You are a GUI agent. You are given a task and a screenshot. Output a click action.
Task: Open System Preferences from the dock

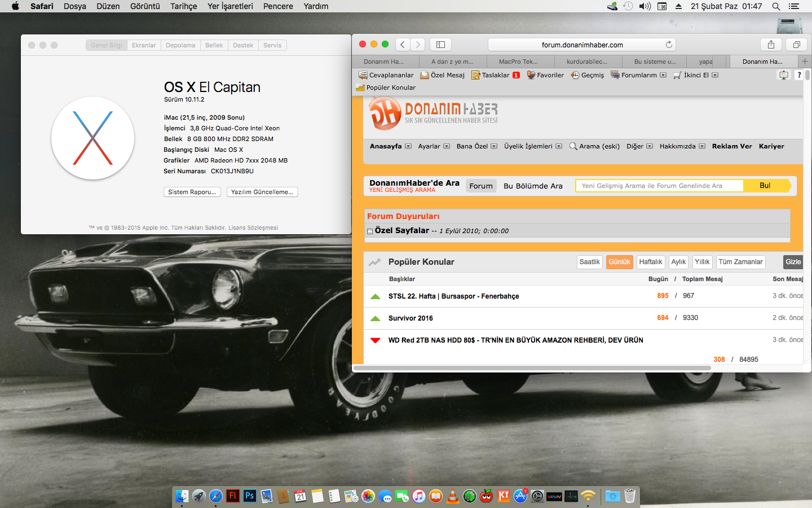click(537, 496)
